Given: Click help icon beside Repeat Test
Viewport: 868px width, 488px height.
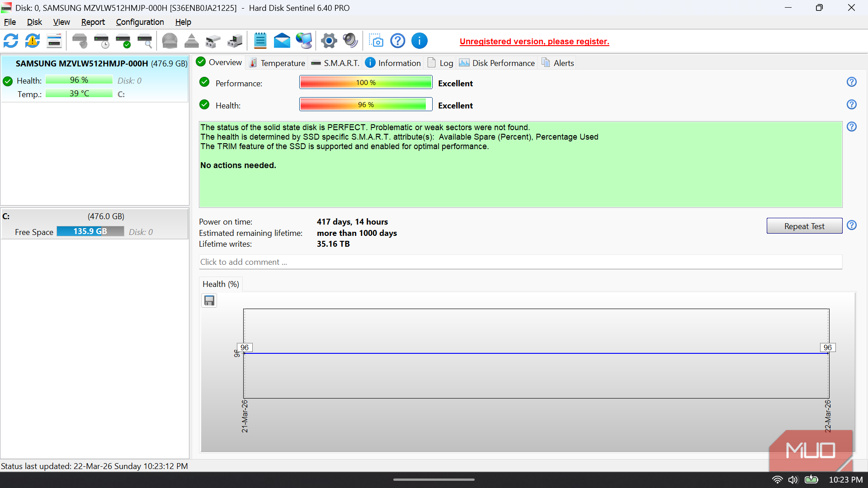Looking at the screenshot, I should (852, 225).
